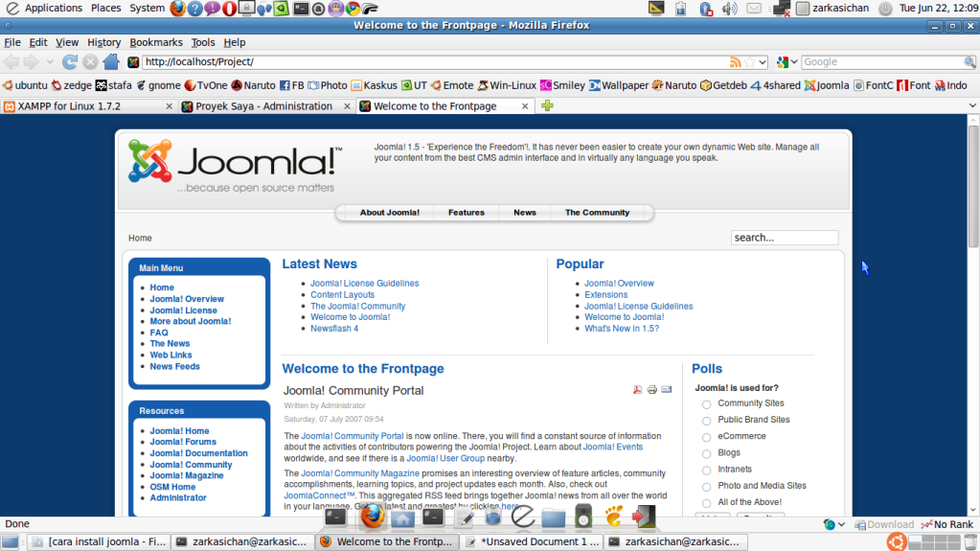Open the Bookmarks menu
This screenshot has height=551, width=980.
[x=156, y=42]
